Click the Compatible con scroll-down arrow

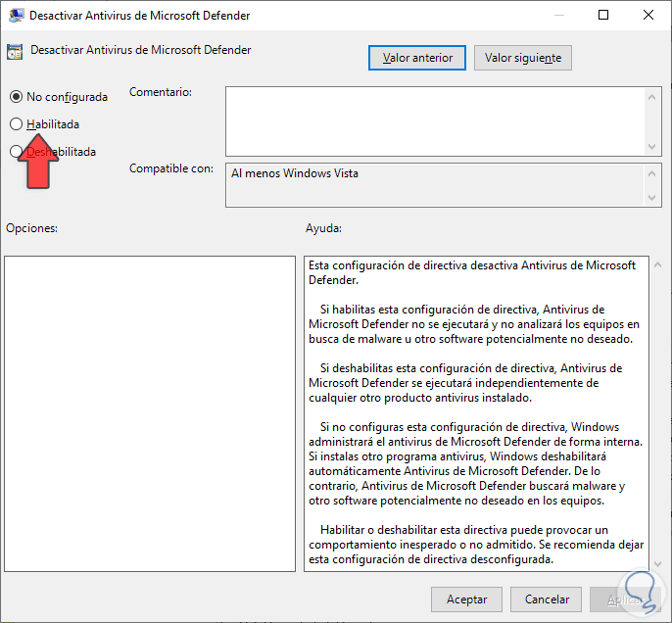click(x=651, y=198)
